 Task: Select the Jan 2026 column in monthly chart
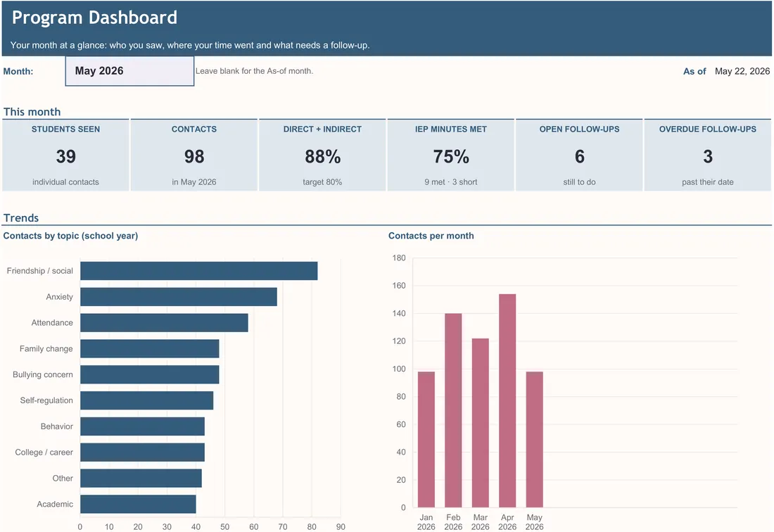[426, 440]
